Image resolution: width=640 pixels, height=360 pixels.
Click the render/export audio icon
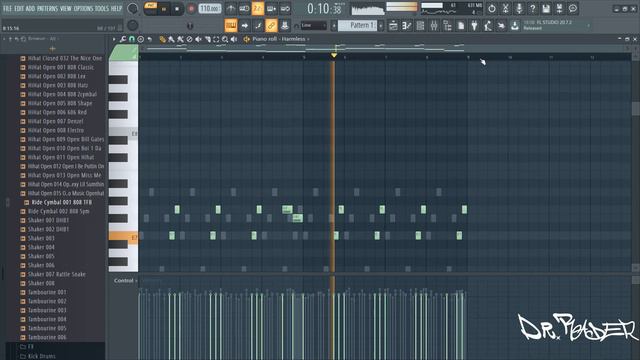560,8
